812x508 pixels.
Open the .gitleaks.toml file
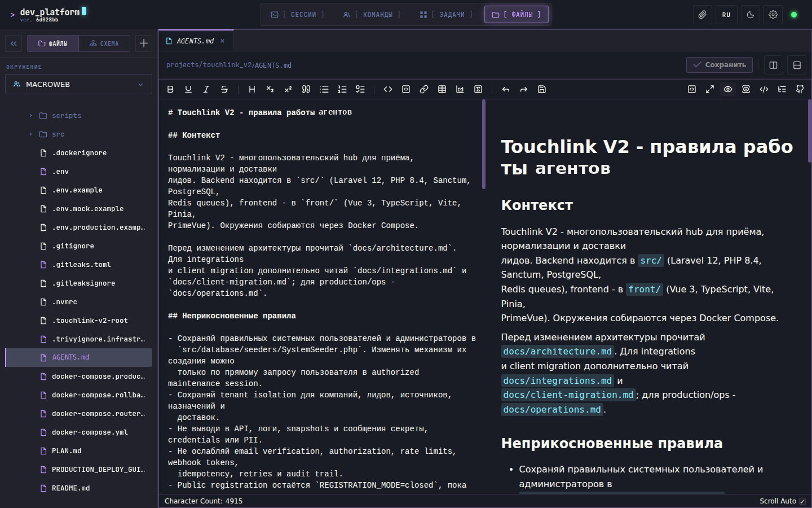coord(79,265)
